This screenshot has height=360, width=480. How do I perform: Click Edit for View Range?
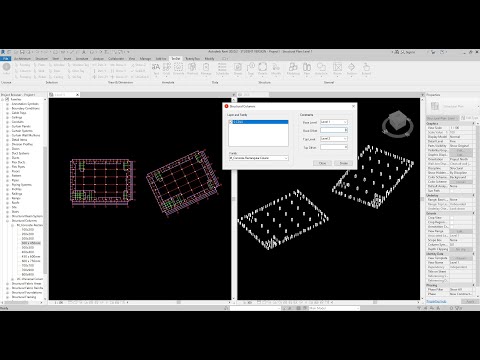(x=461, y=231)
